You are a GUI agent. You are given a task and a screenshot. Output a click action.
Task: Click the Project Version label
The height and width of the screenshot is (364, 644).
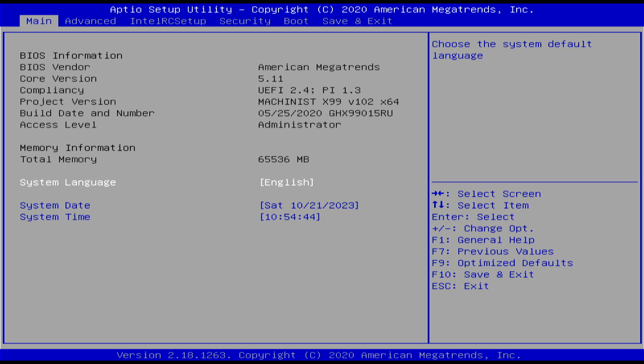[x=68, y=102]
